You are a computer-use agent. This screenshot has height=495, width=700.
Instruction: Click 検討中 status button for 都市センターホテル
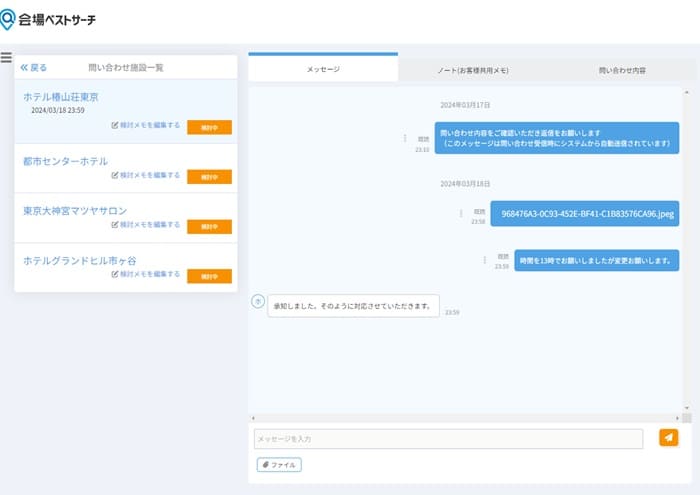coord(209,177)
